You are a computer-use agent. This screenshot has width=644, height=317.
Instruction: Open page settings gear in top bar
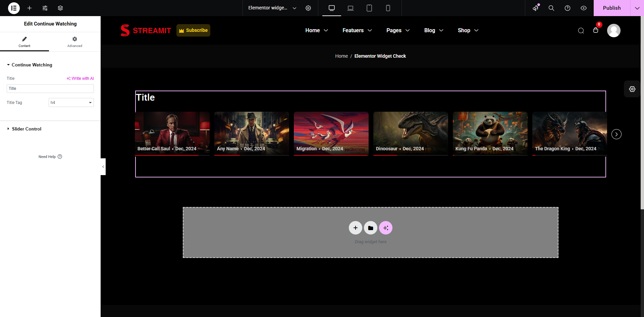[308, 8]
